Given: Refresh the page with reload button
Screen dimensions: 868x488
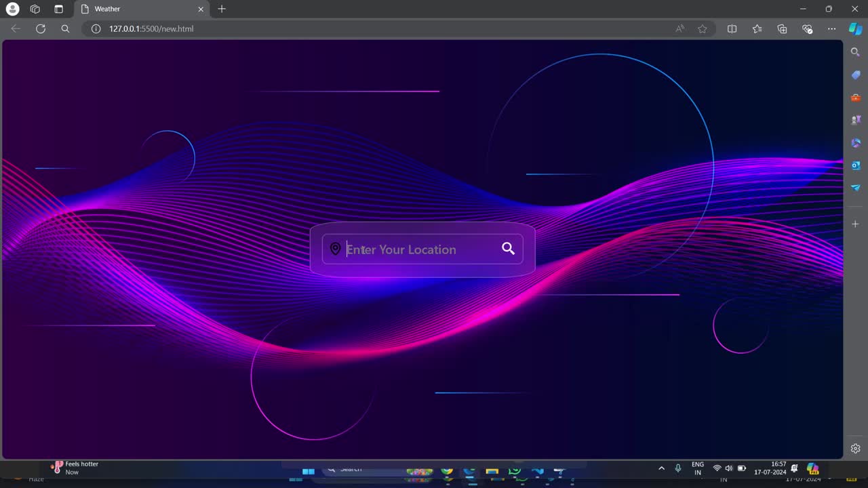Looking at the screenshot, I should [41, 28].
